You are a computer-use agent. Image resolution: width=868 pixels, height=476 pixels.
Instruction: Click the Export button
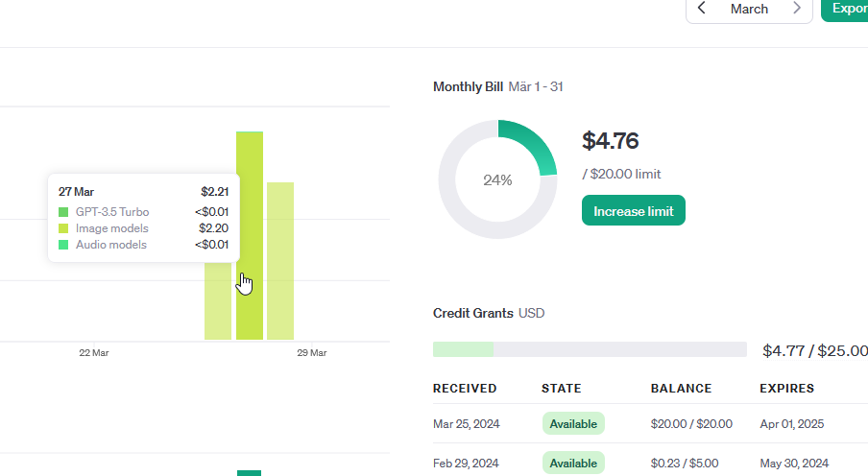point(847,9)
